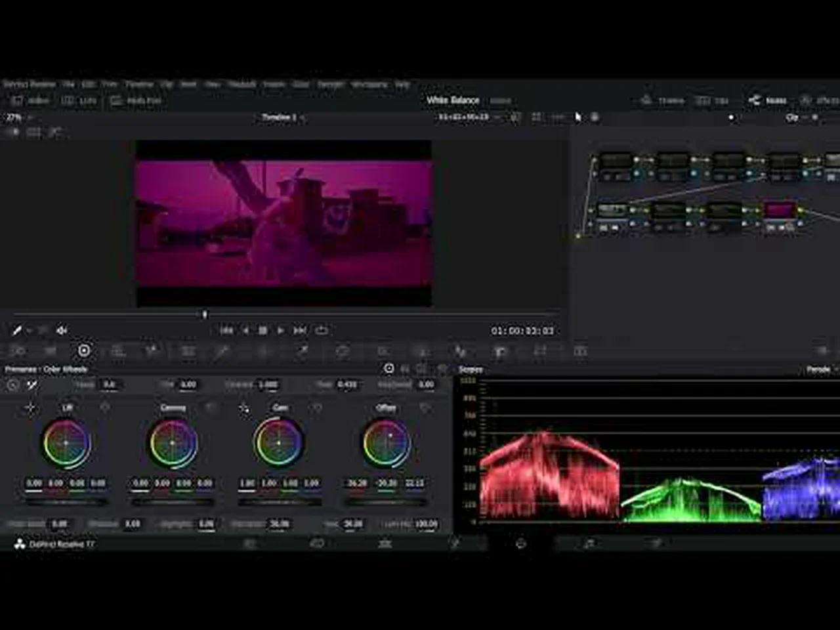Jump to first frame in viewer
The height and width of the screenshot is (630, 840).
[226, 331]
